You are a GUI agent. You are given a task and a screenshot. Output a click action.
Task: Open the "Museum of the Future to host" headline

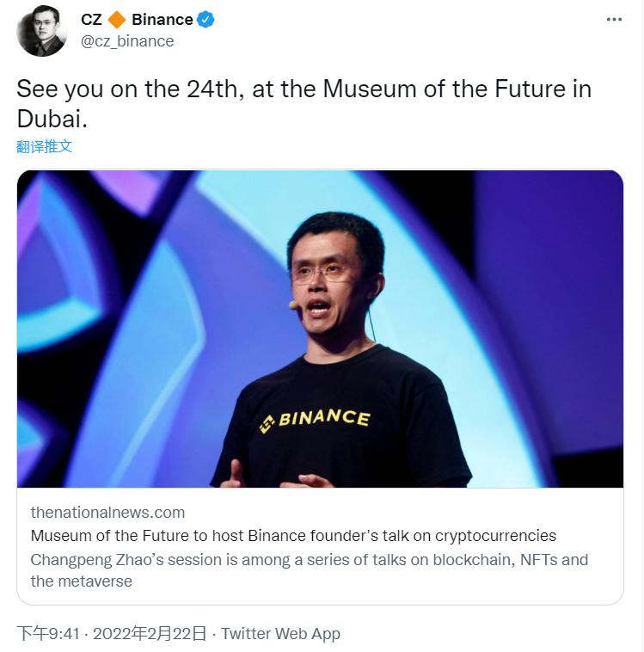point(293,536)
